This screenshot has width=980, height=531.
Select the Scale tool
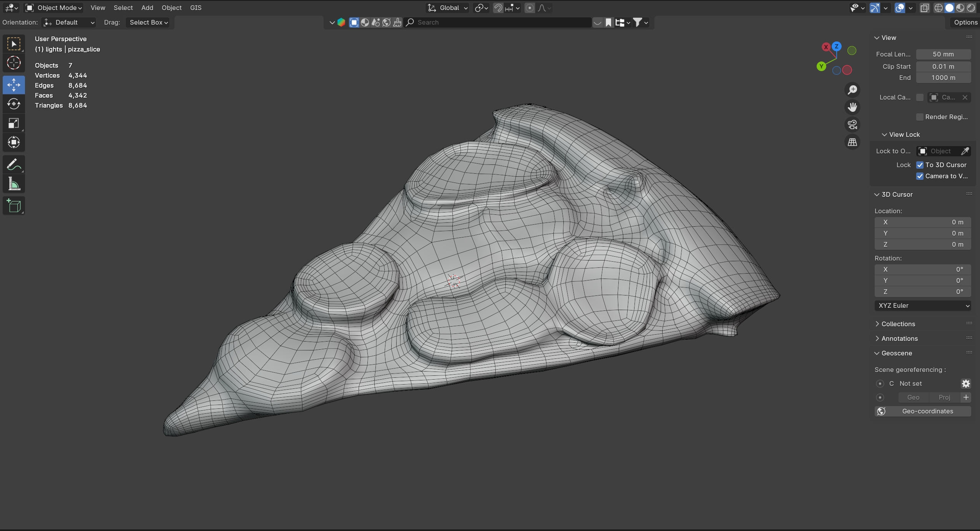coord(14,123)
